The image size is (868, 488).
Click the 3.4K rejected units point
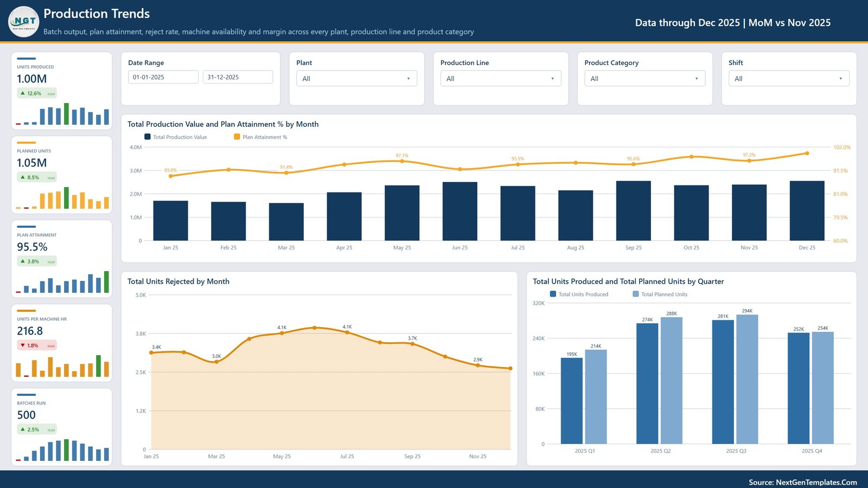click(x=151, y=353)
